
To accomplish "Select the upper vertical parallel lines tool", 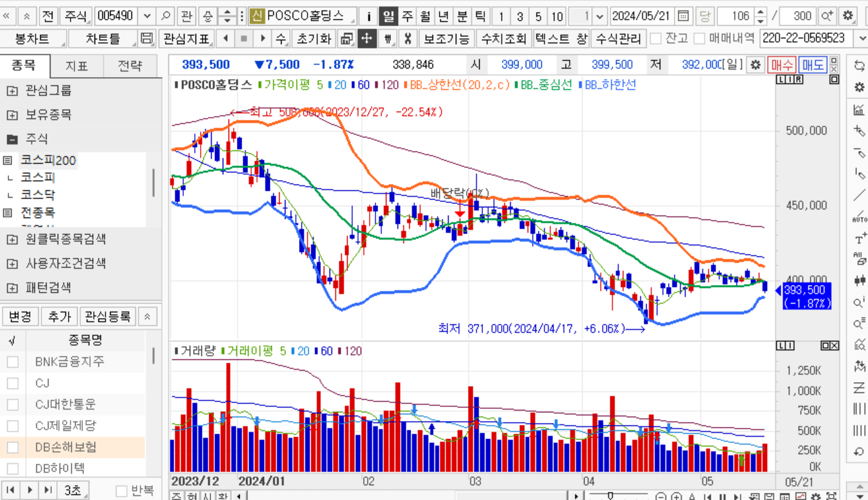I will click(860, 409).
